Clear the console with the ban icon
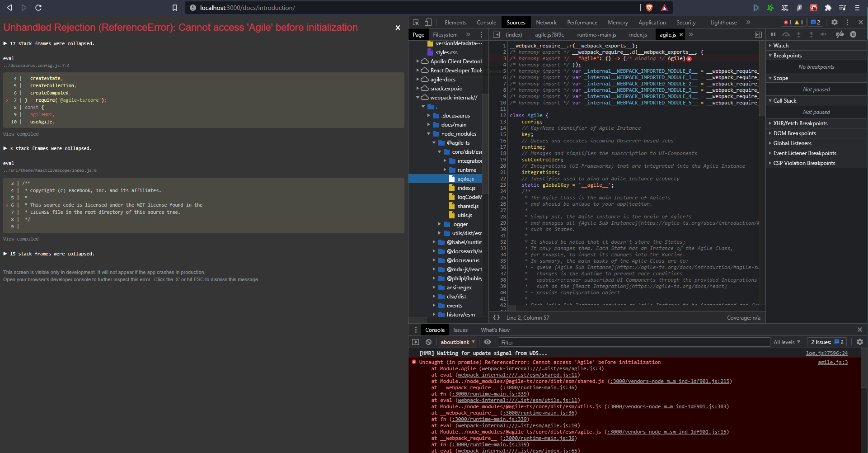The height and width of the screenshot is (453, 868). [x=428, y=342]
